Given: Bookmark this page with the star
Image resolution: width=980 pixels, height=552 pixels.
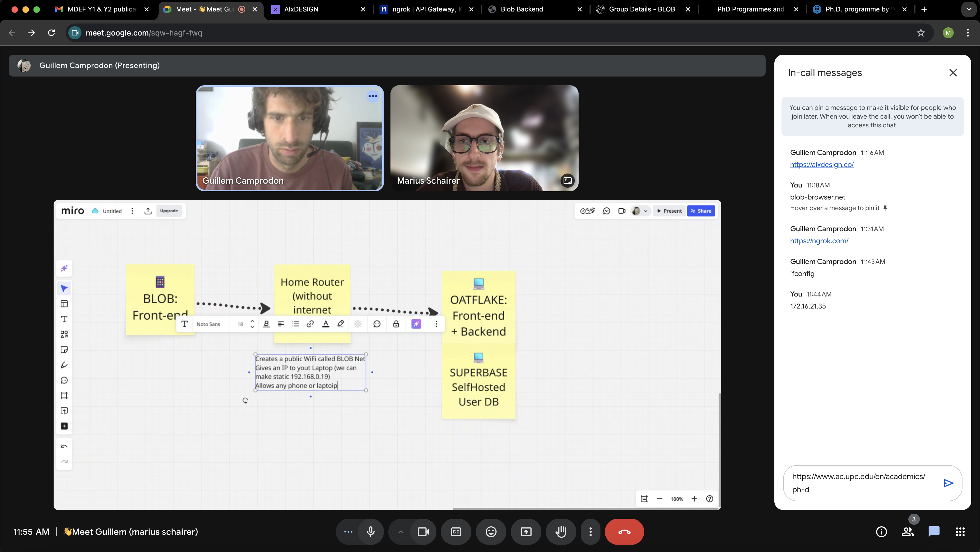Looking at the screenshot, I should pyautogui.click(x=921, y=33).
